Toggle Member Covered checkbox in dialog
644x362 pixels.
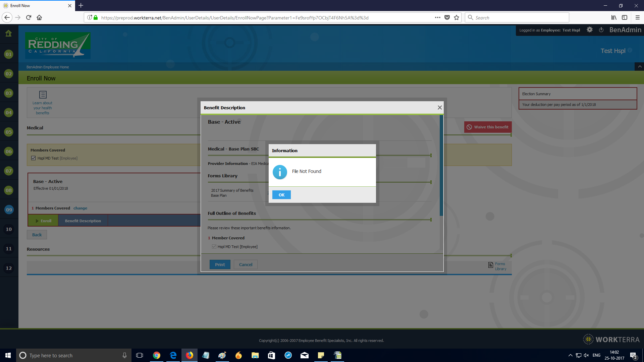coord(214,247)
